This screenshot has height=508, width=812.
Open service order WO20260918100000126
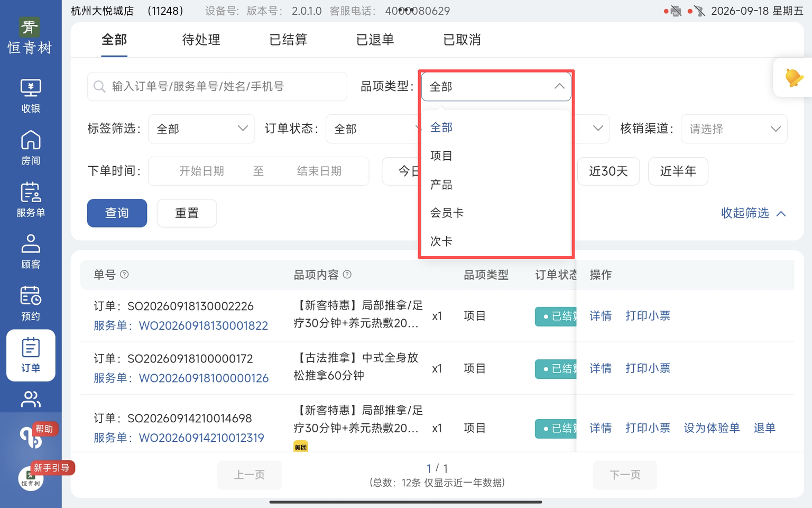pyautogui.click(x=204, y=378)
